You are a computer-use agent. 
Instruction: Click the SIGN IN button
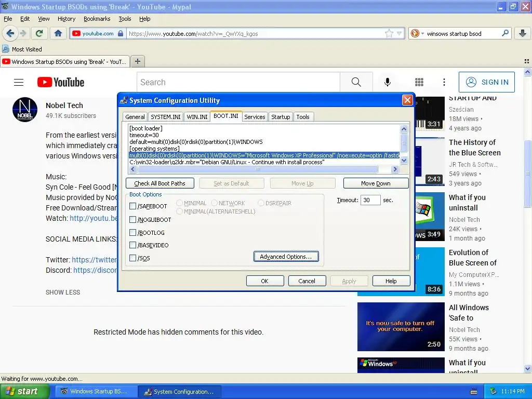coord(486,82)
